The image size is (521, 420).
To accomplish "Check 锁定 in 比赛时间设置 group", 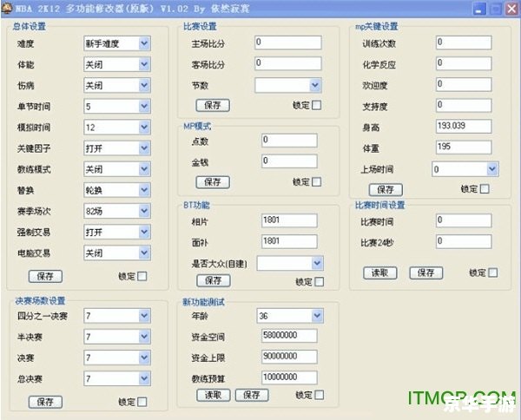I will (493, 272).
